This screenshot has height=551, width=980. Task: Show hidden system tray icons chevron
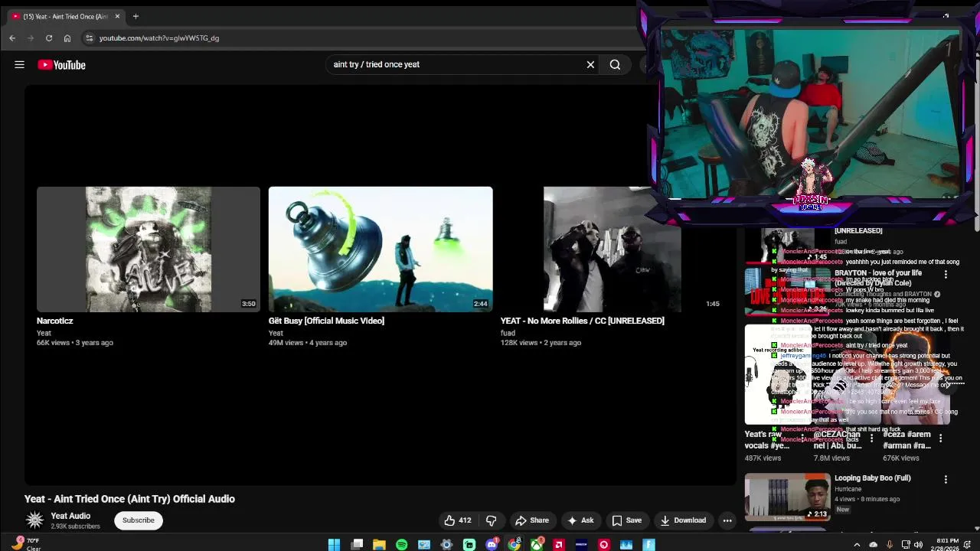click(857, 545)
